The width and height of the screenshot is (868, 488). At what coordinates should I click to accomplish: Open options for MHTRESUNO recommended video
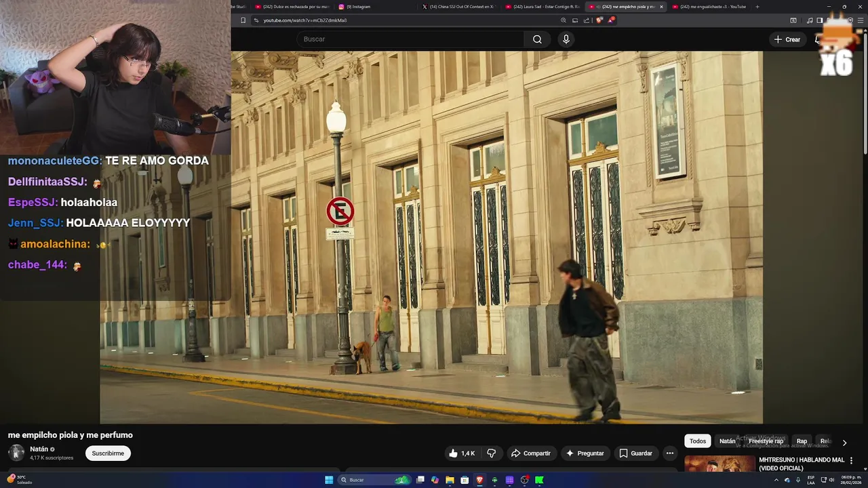click(851, 461)
